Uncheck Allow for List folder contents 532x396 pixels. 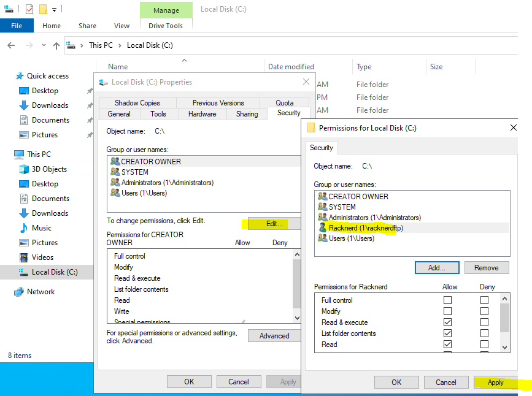(x=447, y=333)
